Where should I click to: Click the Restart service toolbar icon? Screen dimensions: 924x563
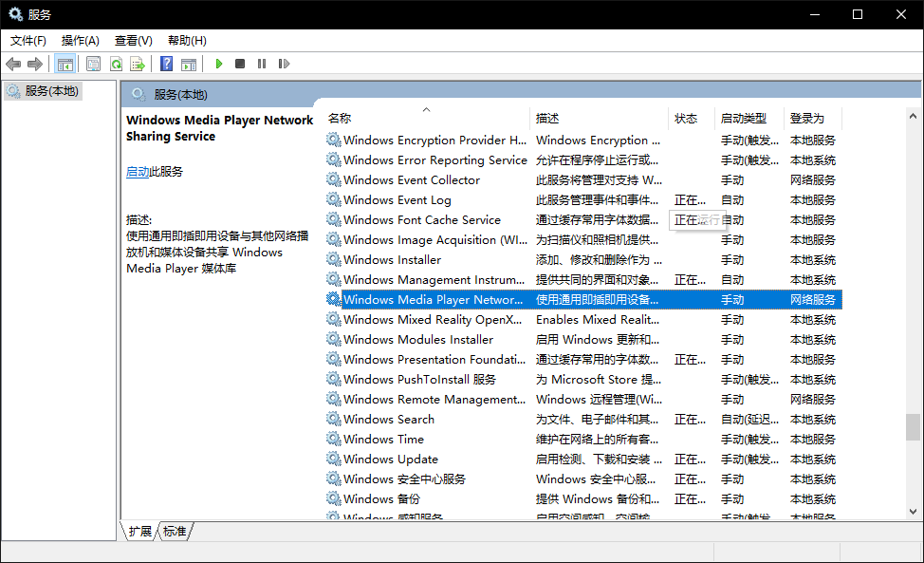click(x=284, y=64)
